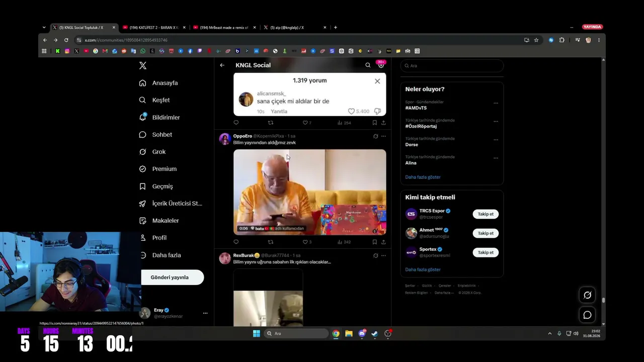644x362 pixels.
Task: Open more options for OppoEro post
Action: tap(383, 136)
